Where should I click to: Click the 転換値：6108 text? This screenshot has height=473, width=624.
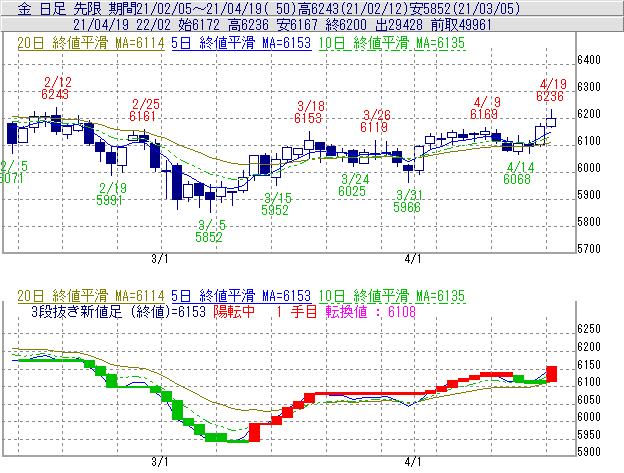pyautogui.click(x=370, y=311)
